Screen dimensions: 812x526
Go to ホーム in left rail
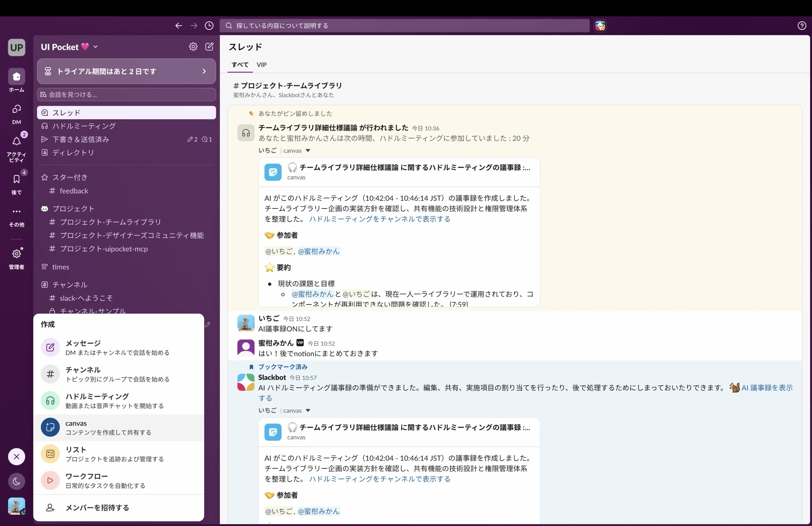pyautogui.click(x=16, y=81)
